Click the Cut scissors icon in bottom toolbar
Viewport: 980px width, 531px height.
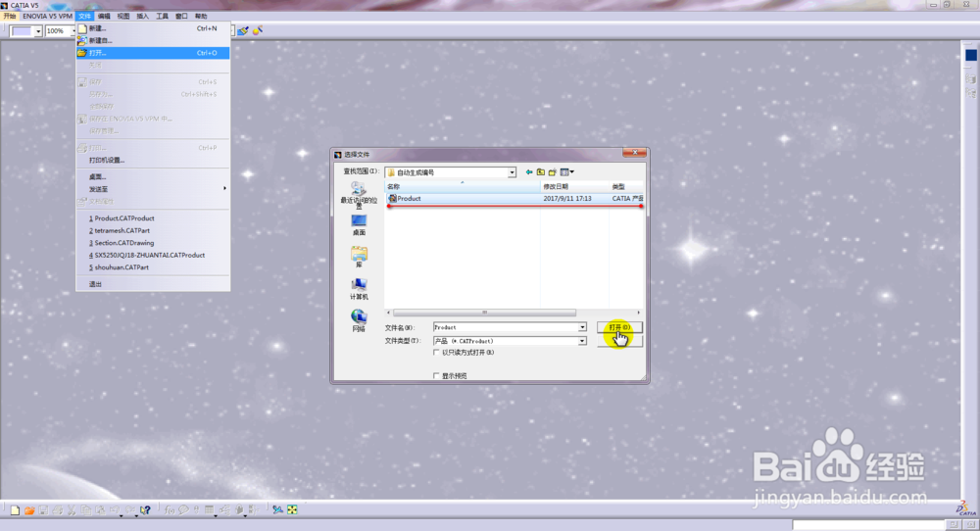coord(72,510)
